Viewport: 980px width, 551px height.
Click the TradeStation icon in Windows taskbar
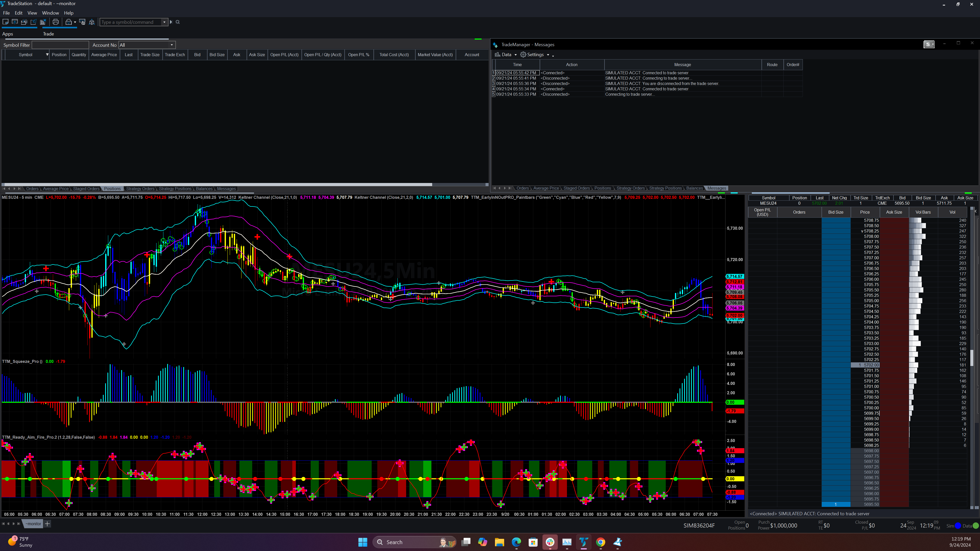tap(584, 542)
